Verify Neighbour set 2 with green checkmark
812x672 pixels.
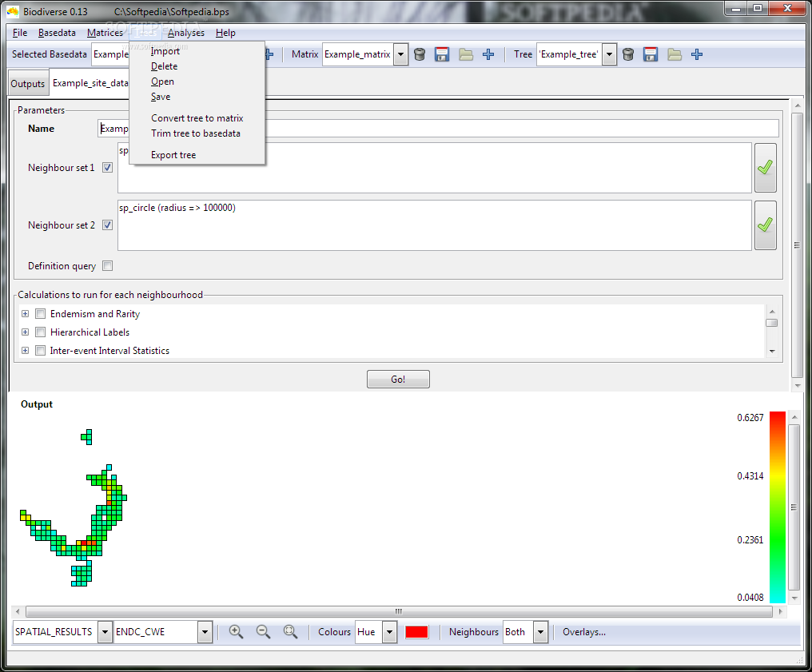click(765, 225)
